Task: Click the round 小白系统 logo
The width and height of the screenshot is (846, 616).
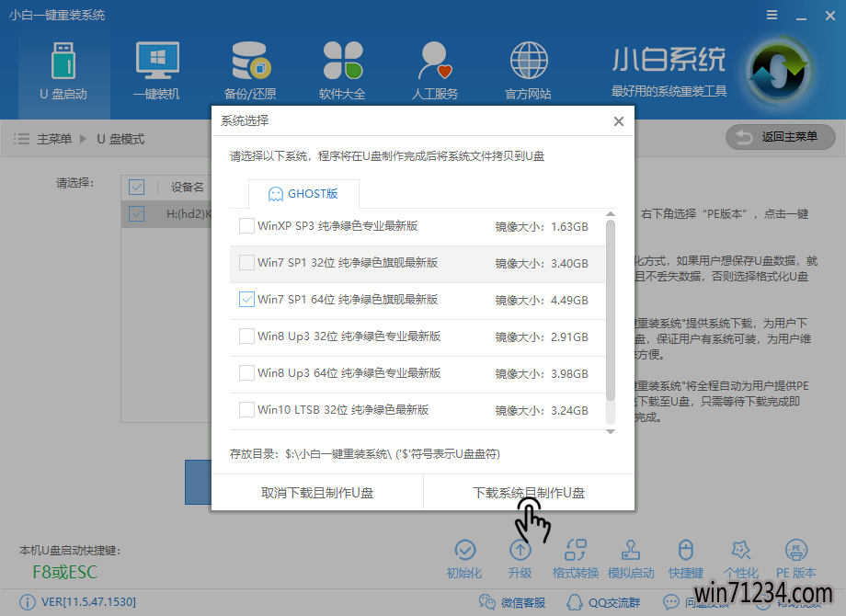Action: tap(778, 71)
